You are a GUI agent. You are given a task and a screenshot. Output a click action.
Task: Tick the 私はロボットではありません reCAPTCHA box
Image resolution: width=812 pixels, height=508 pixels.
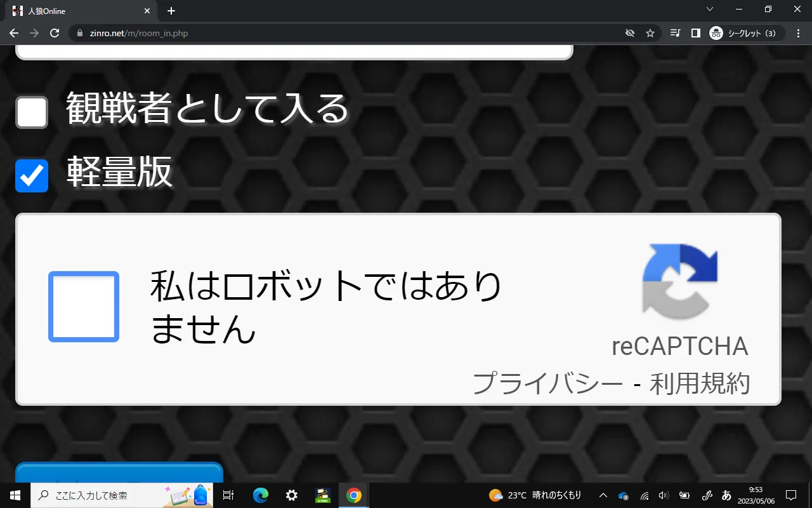click(84, 307)
